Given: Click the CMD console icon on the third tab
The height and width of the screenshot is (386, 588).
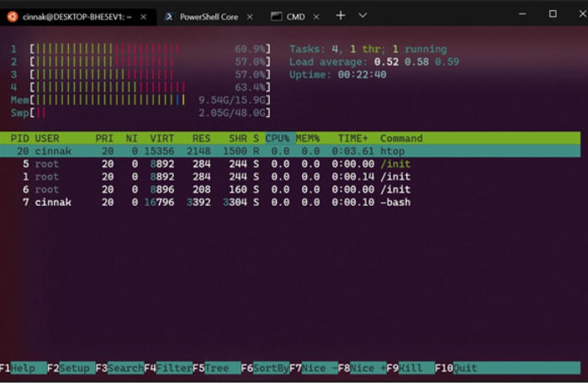Looking at the screenshot, I should [277, 17].
